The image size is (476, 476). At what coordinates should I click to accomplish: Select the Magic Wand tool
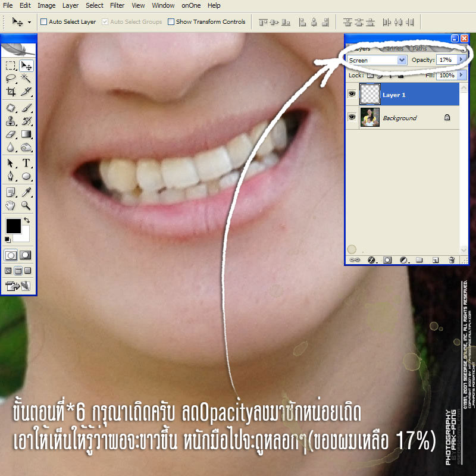coord(26,79)
